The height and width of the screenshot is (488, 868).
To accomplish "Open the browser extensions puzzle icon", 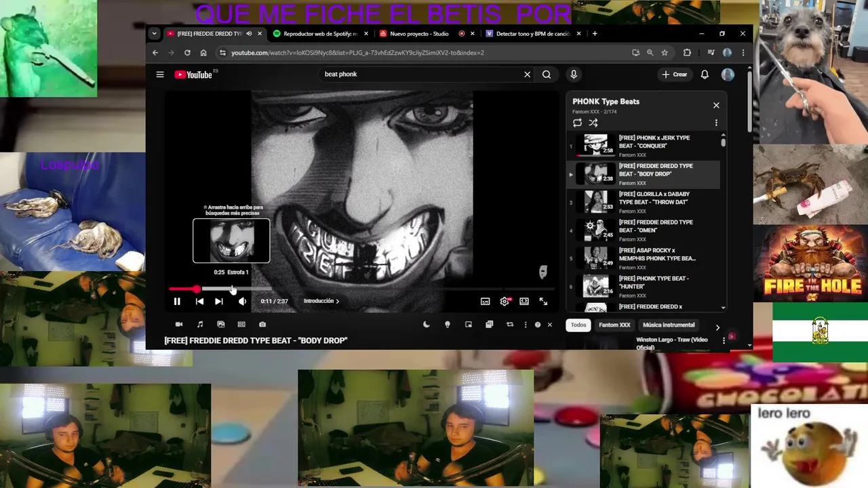I will pos(687,53).
